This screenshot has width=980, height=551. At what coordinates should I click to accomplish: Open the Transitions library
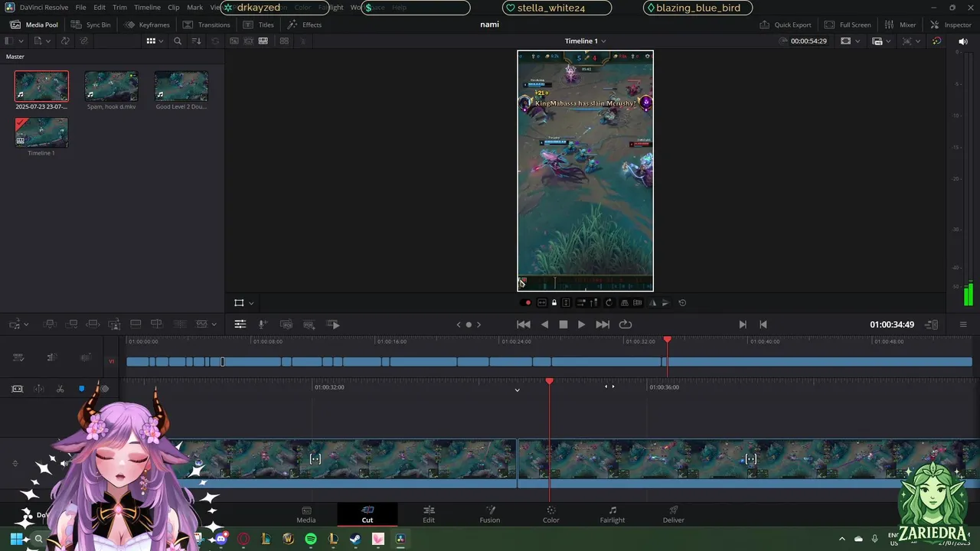(x=206, y=24)
